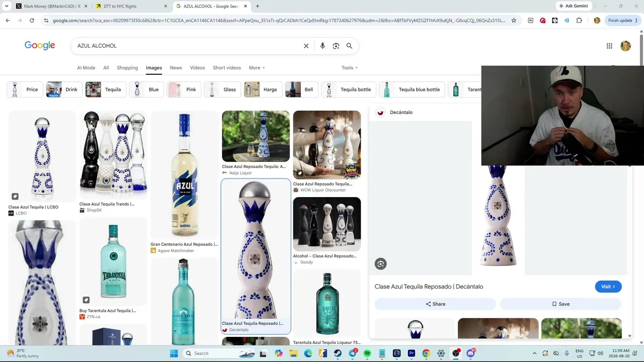Click the Google account avatar on the page
644x362 pixels.
tap(625, 46)
